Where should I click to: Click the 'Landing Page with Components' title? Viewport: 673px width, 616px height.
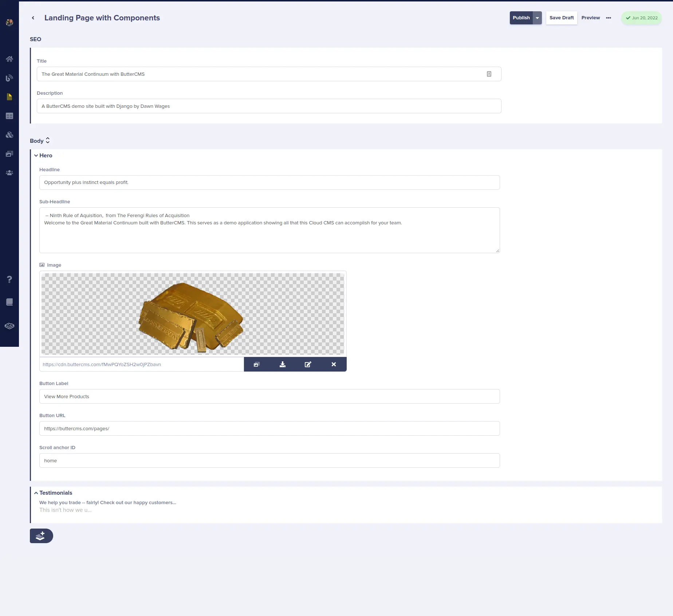[x=102, y=18]
